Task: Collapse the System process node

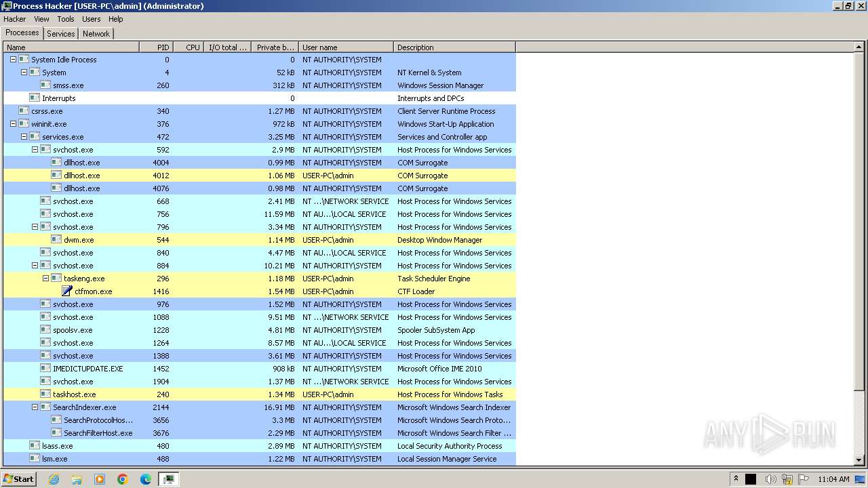Action: pyautogui.click(x=24, y=73)
